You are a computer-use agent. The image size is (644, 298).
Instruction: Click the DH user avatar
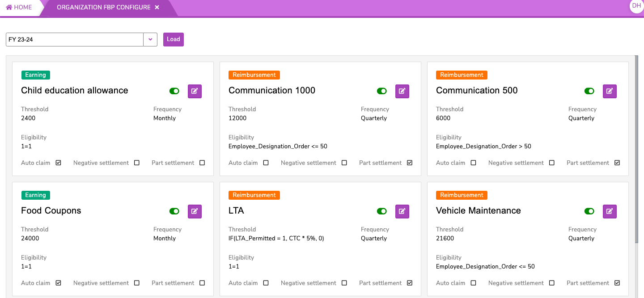pyautogui.click(x=636, y=6)
